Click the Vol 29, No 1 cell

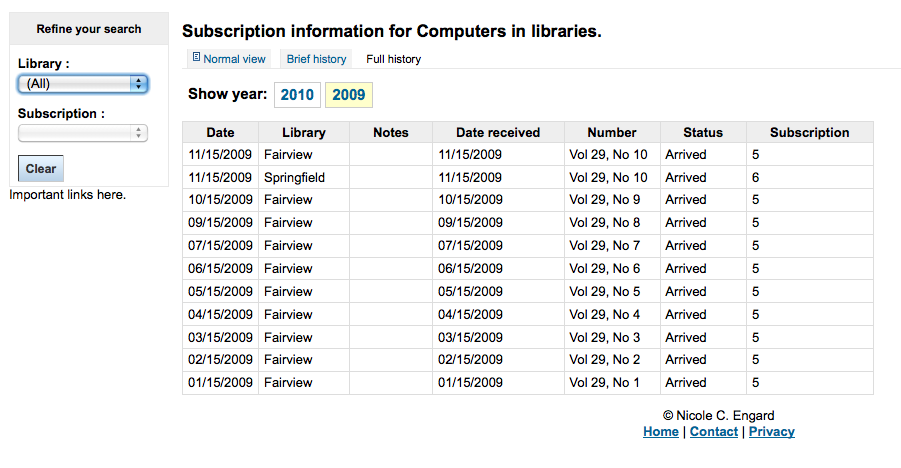pyautogui.click(x=604, y=382)
